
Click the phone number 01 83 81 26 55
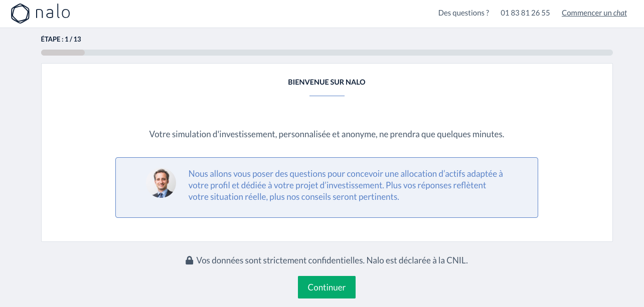[x=525, y=13]
